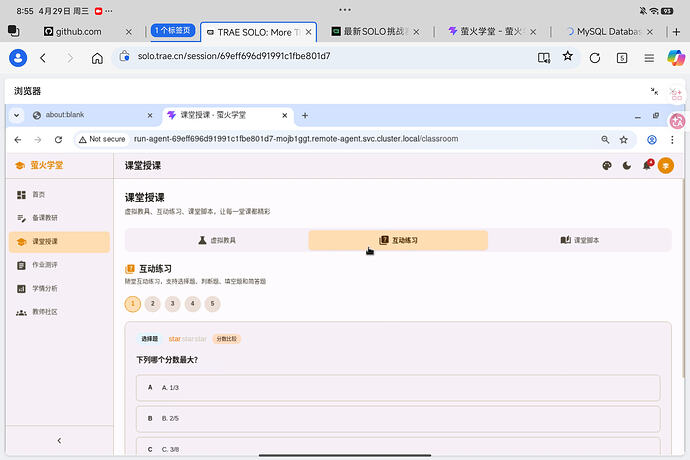Screen dimensions: 690x460
Task: Open MySQL Database outer tab
Action: [x=604, y=32]
